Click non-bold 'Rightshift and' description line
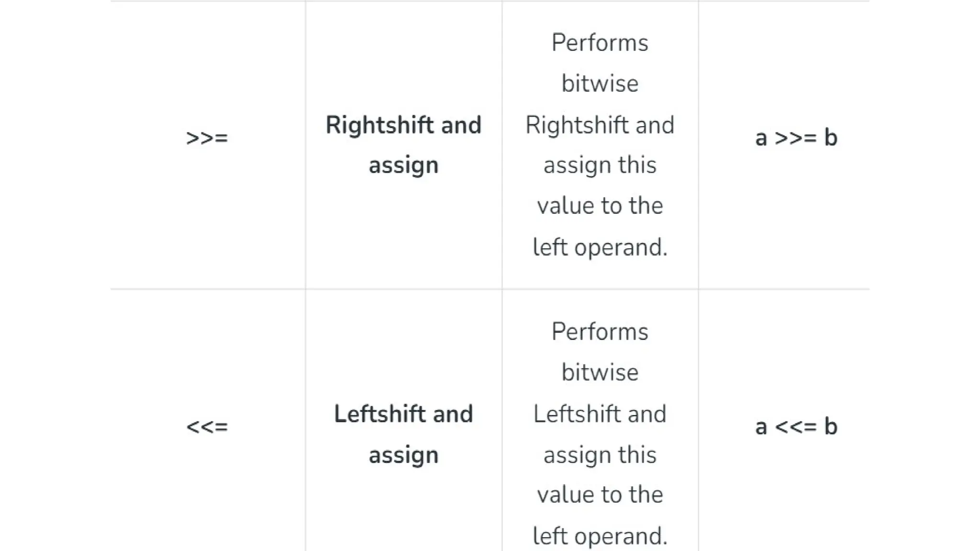Screen dimensions: 980x551 (600, 125)
